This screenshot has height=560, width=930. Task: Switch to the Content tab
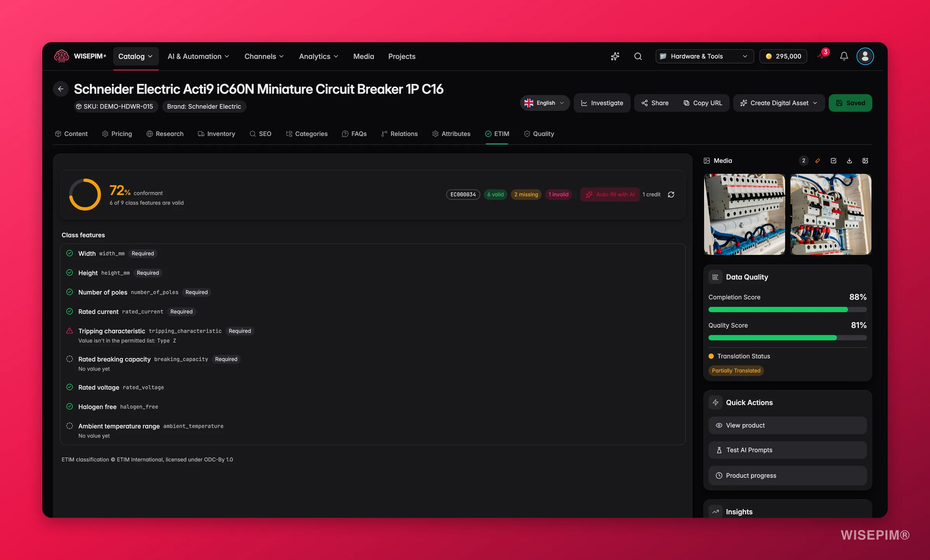pos(72,134)
